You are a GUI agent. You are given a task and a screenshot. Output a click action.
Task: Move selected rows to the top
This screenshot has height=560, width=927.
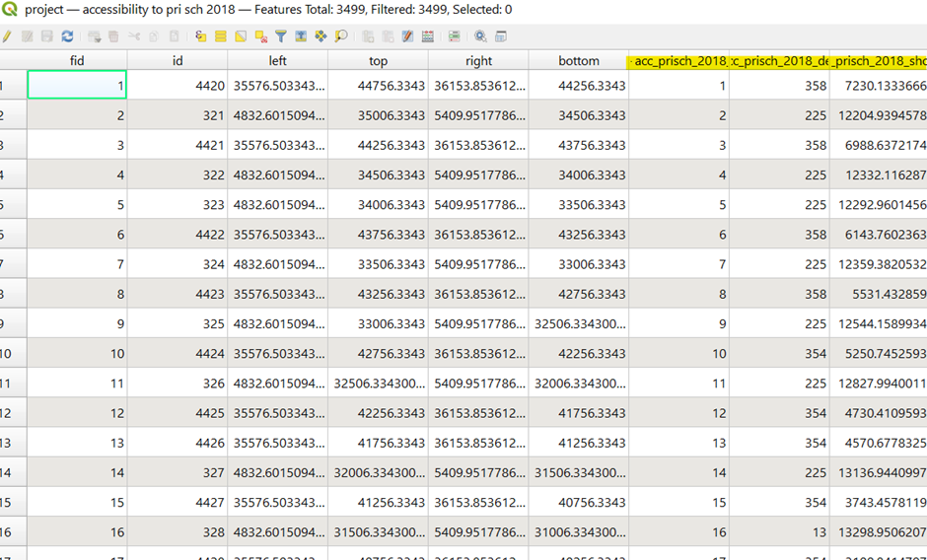click(301, 36)
